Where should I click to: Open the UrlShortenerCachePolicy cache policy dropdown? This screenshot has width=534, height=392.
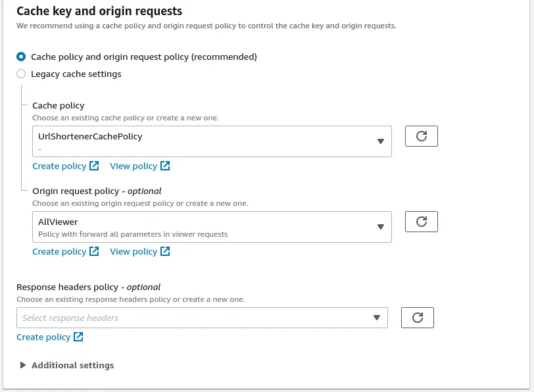point(211,141)
